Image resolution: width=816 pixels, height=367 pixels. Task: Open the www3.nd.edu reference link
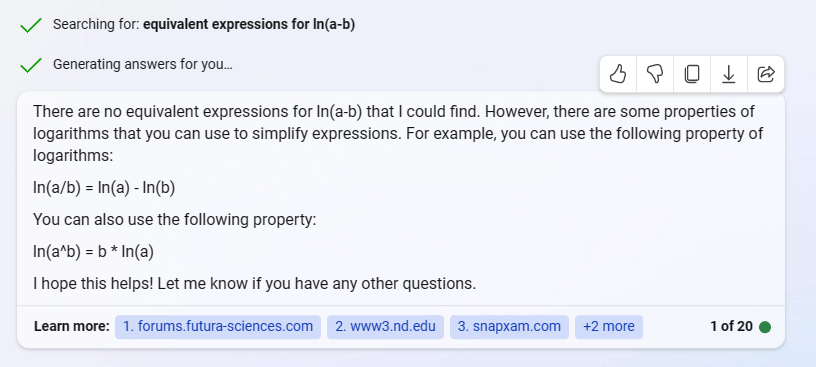coord(385,327)
